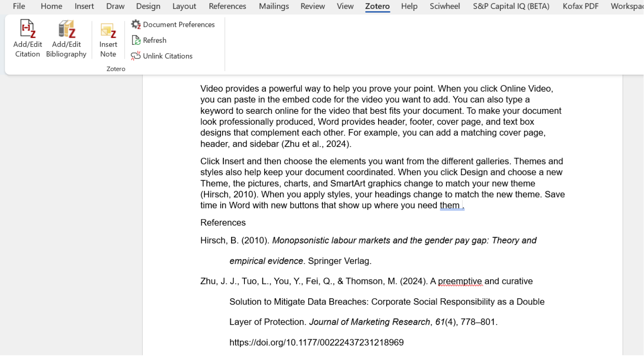Click the Unlink Citations icon
This screenshot has width=644, height=356.
pos(162,56)
